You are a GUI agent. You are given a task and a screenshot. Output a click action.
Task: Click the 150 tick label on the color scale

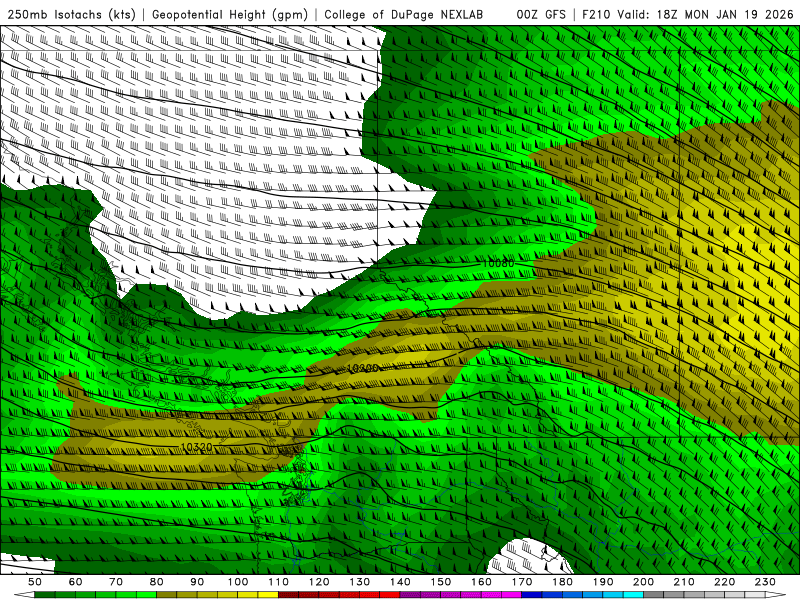click(440, 582)
